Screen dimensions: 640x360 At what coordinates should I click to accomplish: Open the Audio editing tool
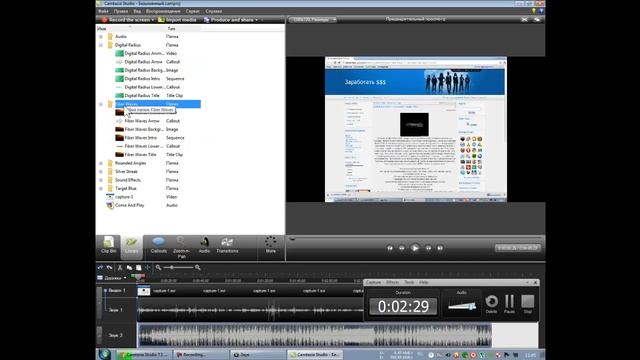(x=204, y=246)
